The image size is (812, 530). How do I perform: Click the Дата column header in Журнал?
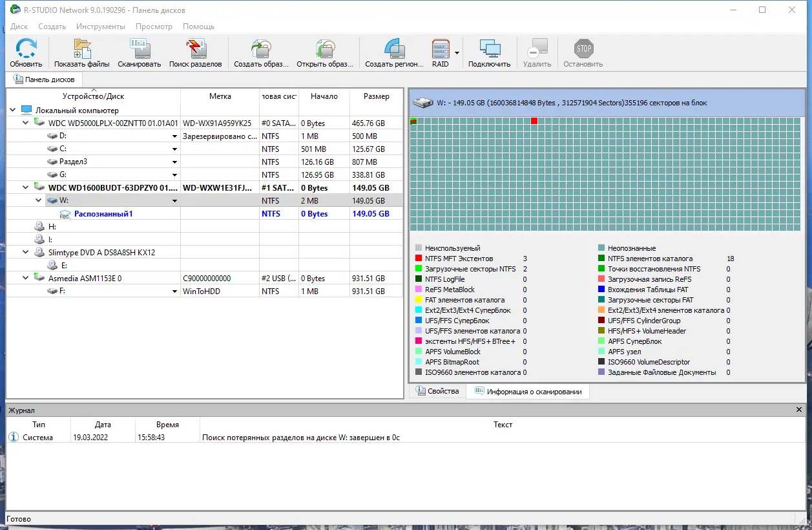click(103, 425)
